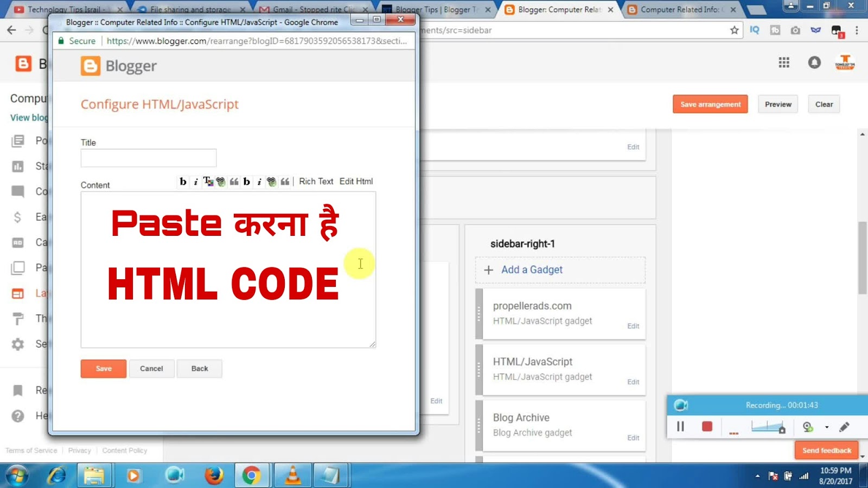This screenshot has width=868, height=488.
Task: Click the Preview button in layout page
Action: (778, 104)
